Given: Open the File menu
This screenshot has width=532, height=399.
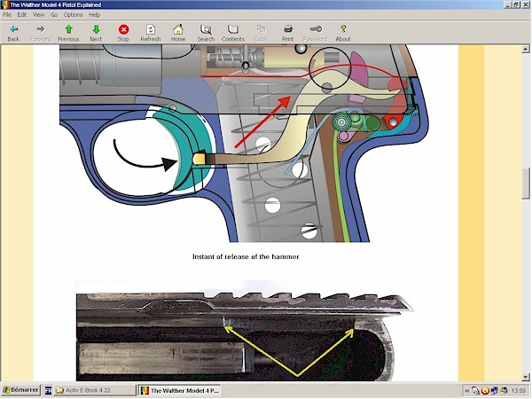Looking at the screenshot, I should click(x=7, y=14).
